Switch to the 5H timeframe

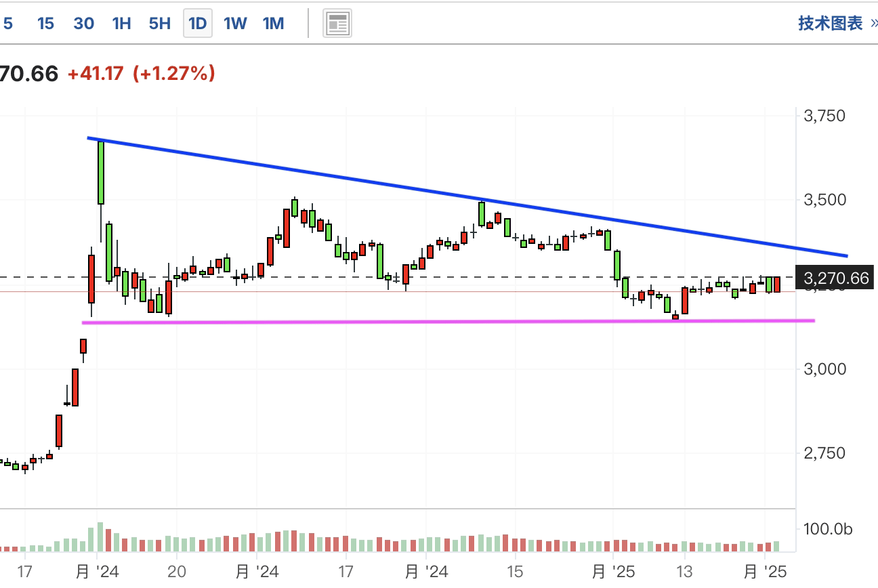[x=159, y=24]
